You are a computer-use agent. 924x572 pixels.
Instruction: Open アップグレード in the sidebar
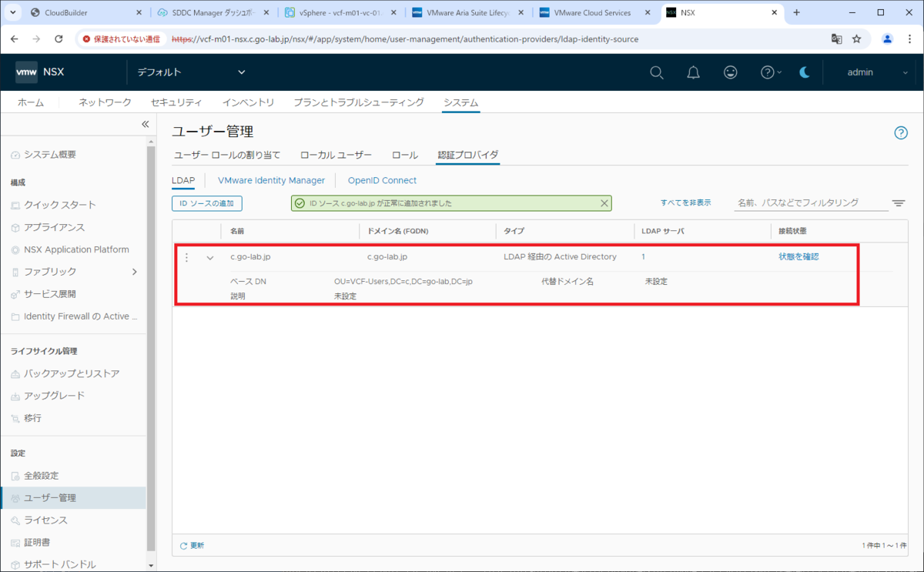[54, 396]
